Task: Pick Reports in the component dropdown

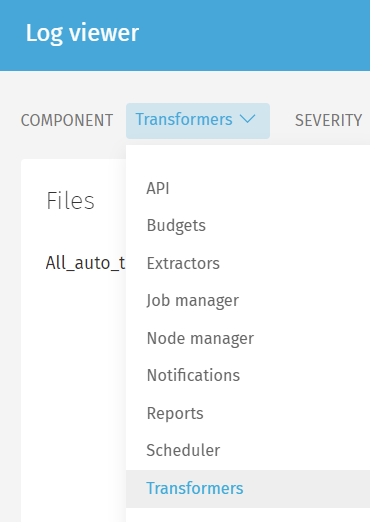Action: (248, 413)
